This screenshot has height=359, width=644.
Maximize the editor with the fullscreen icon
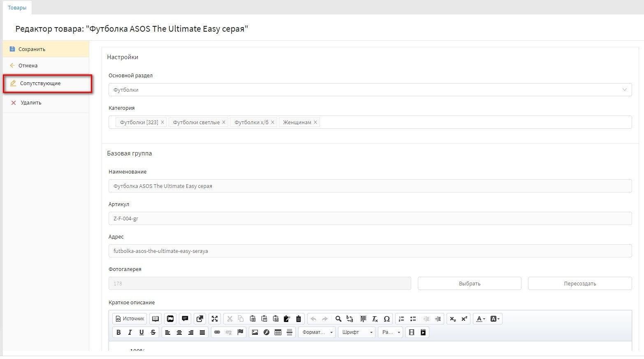(215, 319)
